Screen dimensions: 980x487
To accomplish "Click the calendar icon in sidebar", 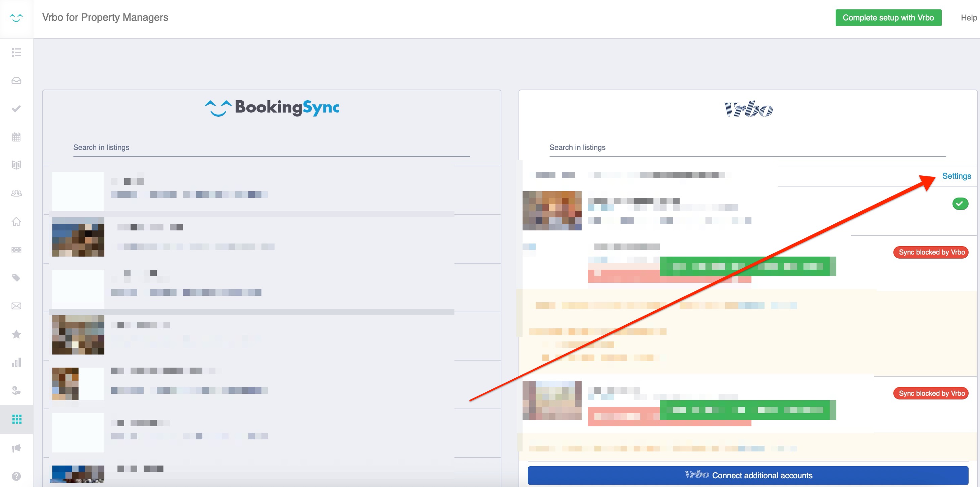I will (16, 137).
